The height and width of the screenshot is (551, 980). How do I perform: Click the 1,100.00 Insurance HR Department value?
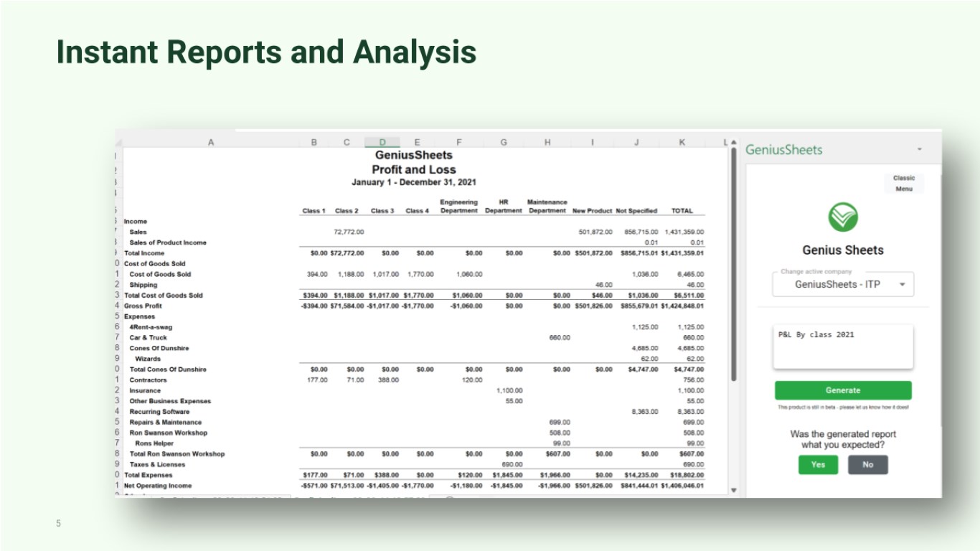tap(509, 391)
